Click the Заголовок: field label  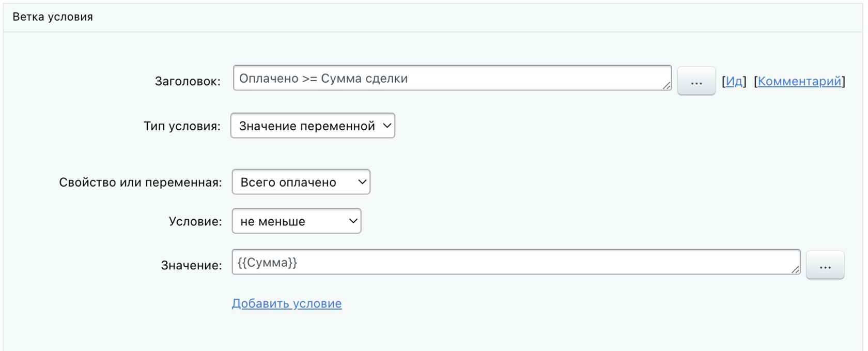[188, 81]
